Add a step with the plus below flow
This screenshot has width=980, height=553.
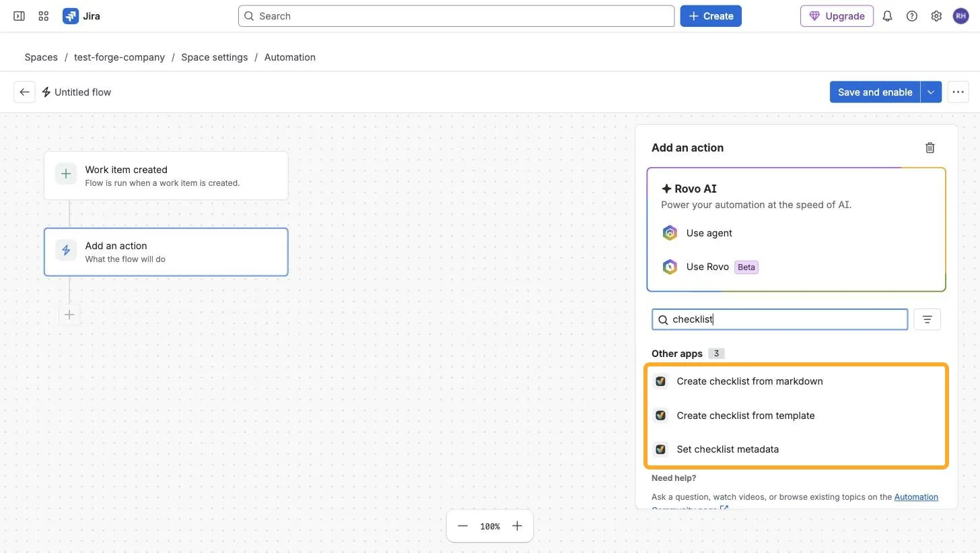coord(69,315)
